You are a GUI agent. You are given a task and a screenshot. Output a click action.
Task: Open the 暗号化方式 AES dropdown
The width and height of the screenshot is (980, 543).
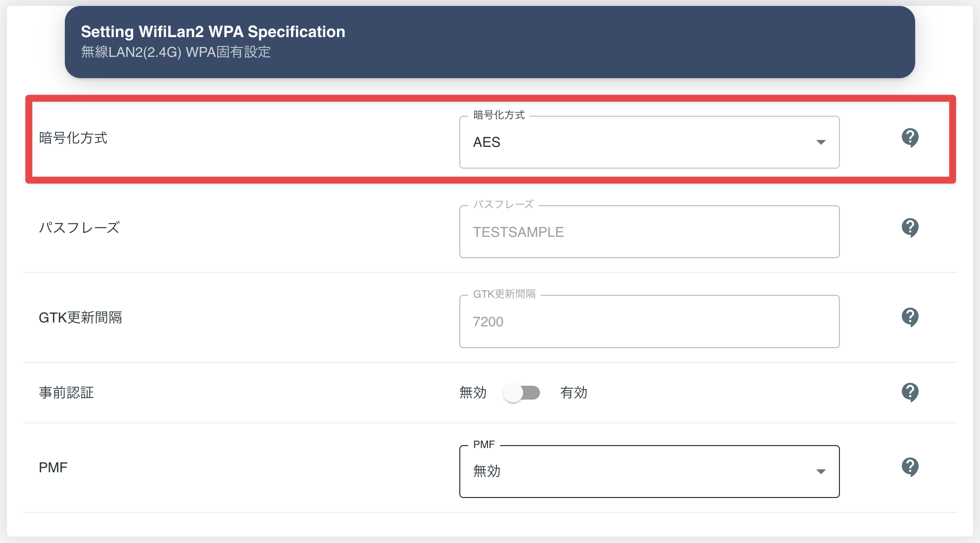[649, 142]
